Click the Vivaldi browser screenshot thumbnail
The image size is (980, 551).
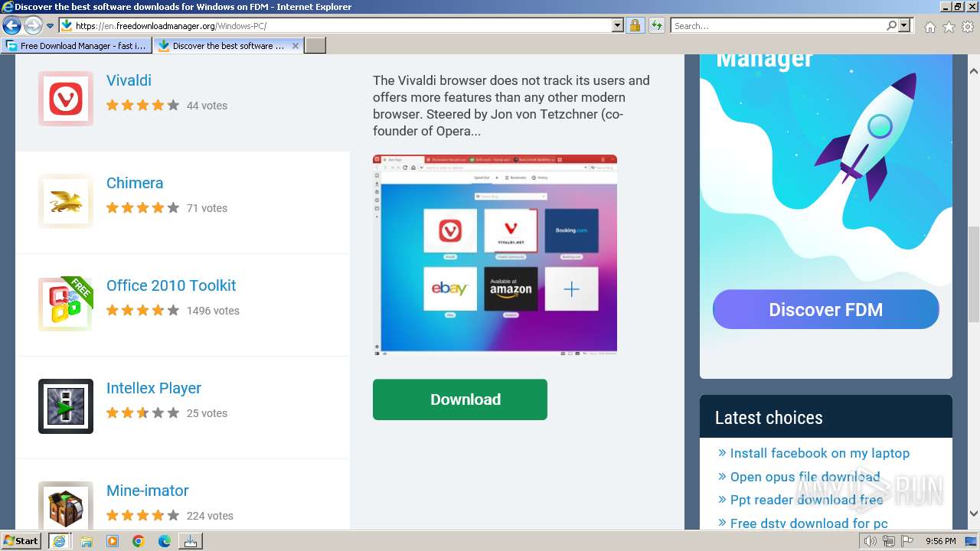495,256
